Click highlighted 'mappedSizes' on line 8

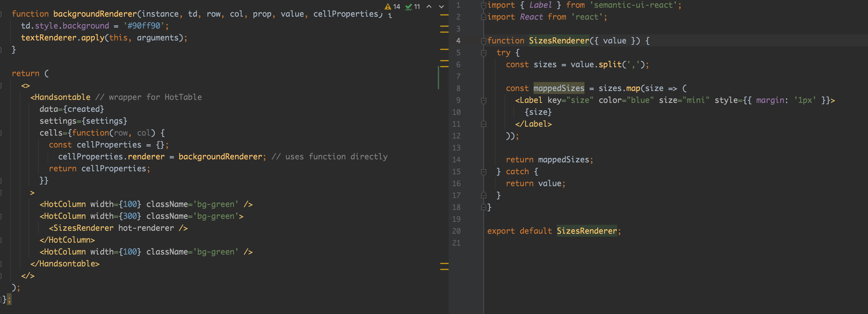tap(559, 88)
